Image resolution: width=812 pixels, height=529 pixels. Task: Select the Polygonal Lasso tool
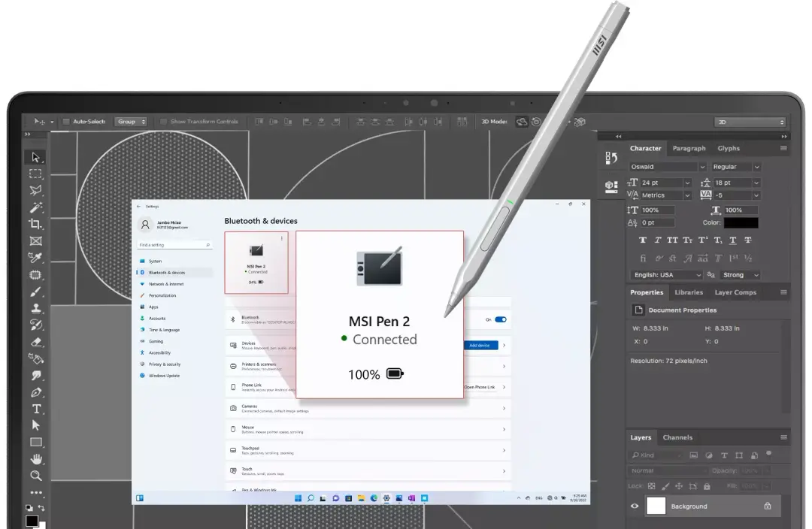point(36,190)
